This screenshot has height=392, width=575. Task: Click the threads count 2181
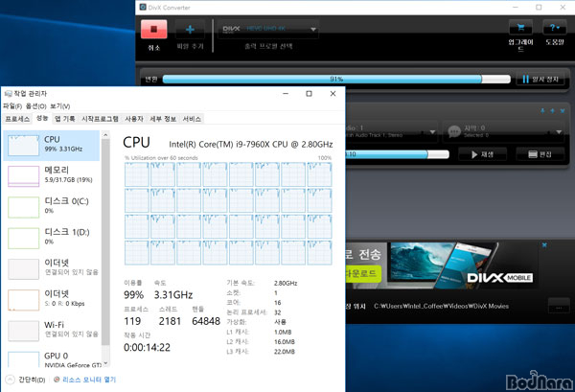click(170, 321)
